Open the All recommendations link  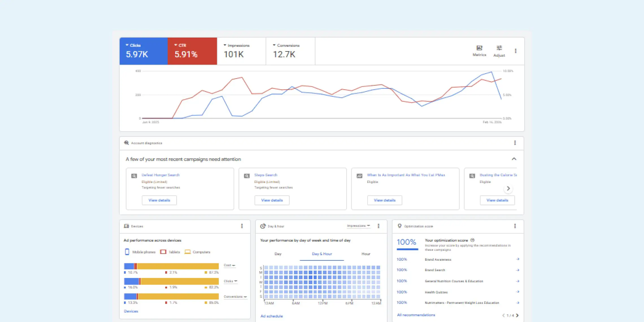pyautogui.click(x=416, y=315)
